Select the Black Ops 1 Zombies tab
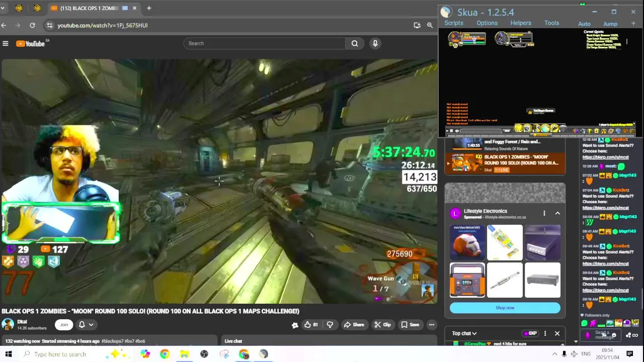The height and width of the screenshot is (362, 644). tap(94, 8)
